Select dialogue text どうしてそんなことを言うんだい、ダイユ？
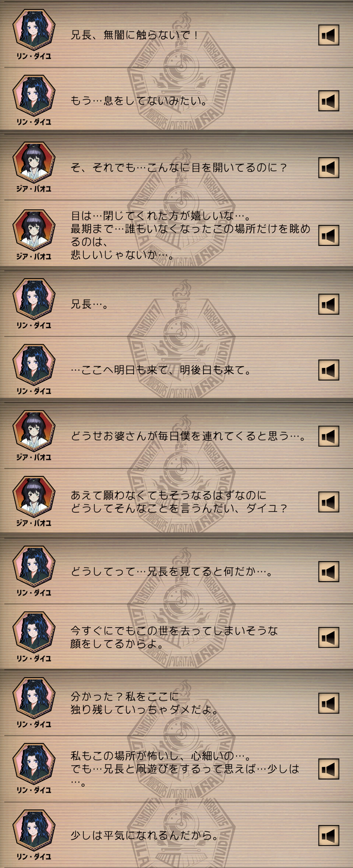353x868 pixels. (x=179, y=508)
